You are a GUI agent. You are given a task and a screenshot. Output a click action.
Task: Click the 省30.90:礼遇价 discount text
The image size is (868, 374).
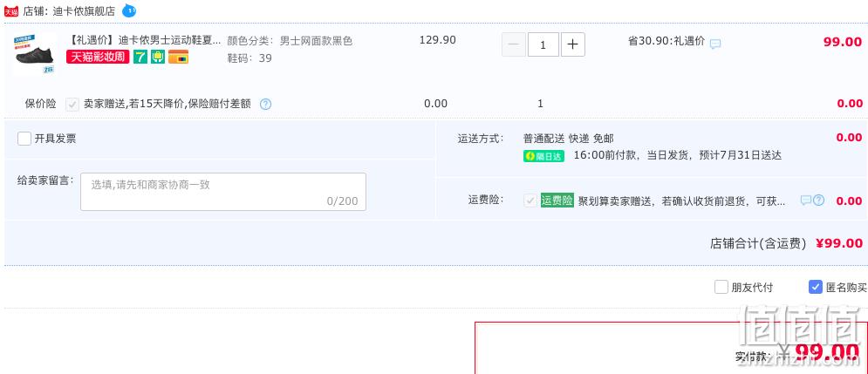tap(666, 41)
